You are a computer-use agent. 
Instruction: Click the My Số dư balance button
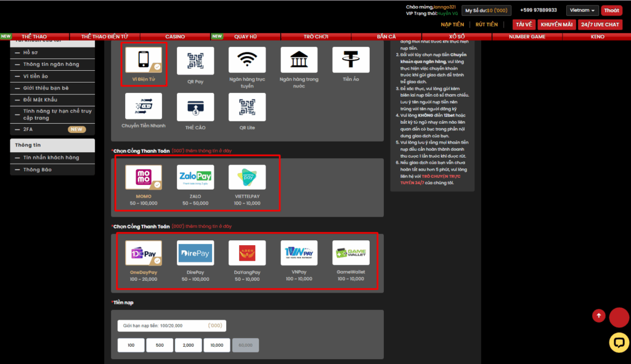click(486, 10)
